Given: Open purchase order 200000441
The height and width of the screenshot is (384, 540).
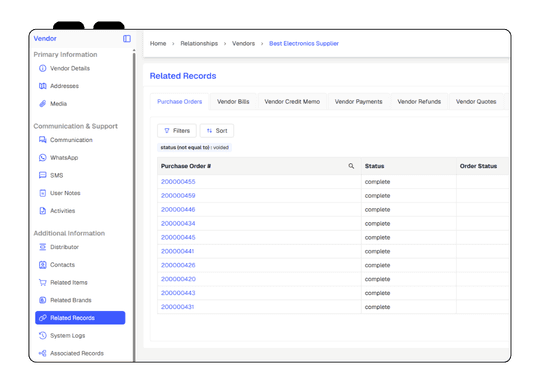Looking at the screenshot, I should [x=177, y=251].
